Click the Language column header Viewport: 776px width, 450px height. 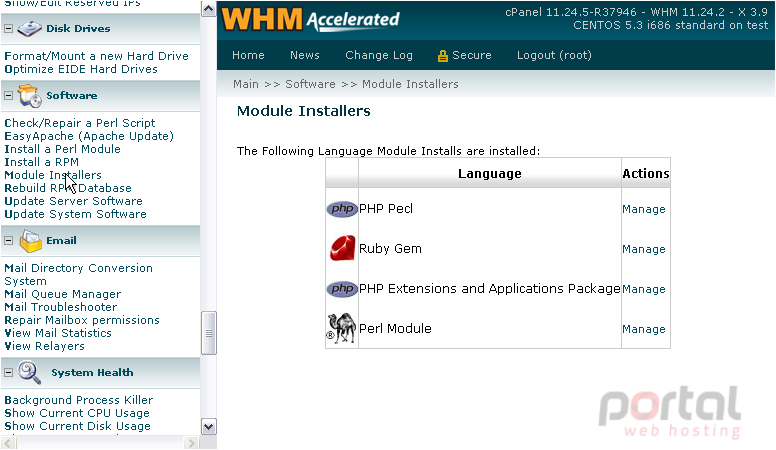click(489, 174)
